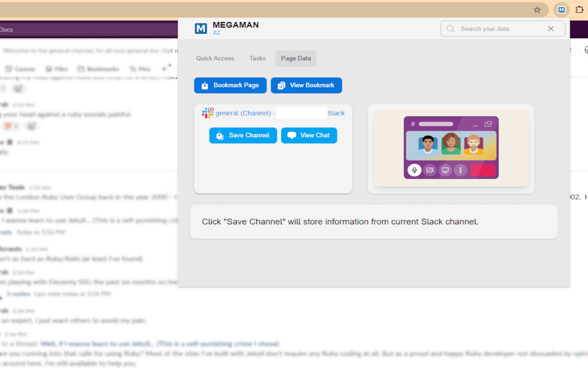Open the Chrome extensions puzzle icon
This screenshot has height=368, width=588.
(579, 10)
